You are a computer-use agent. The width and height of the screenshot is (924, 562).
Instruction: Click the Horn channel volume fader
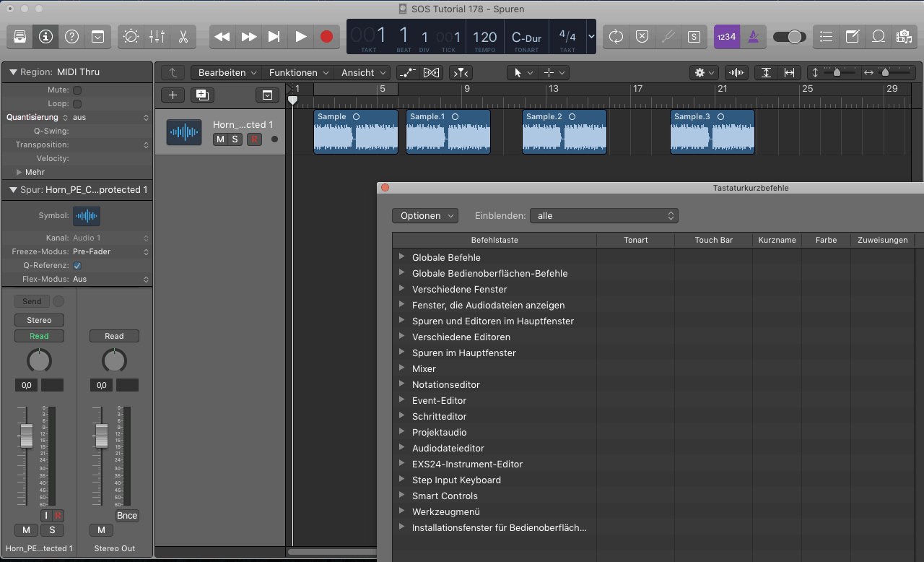click(27, 436)
